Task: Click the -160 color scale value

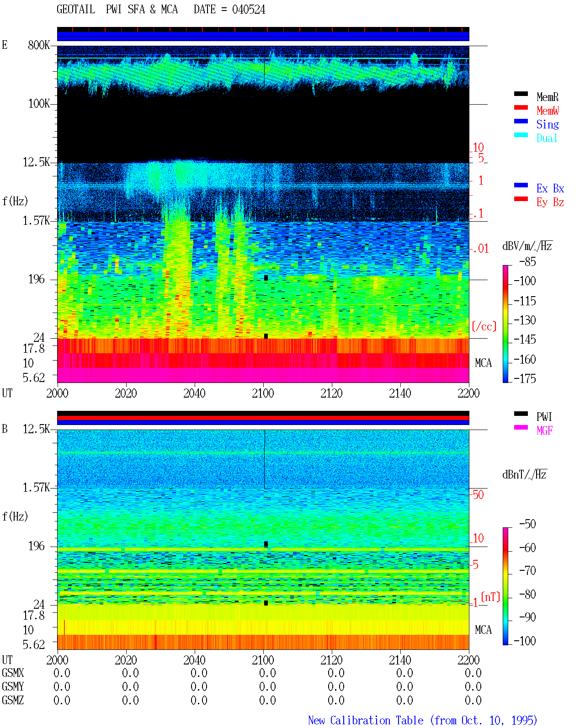Action: [525, 360]
